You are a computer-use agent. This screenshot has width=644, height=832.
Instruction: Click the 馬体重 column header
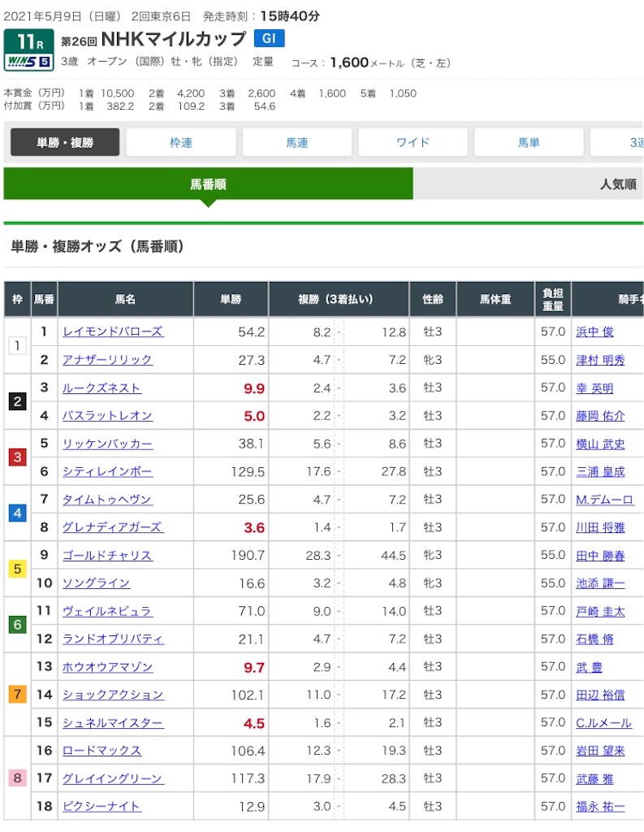[x=495, y=299]
